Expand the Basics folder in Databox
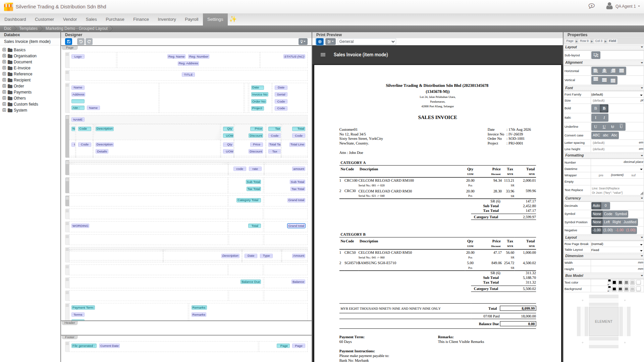The width and height of the screenshot is (644, 362). (4, 50)
